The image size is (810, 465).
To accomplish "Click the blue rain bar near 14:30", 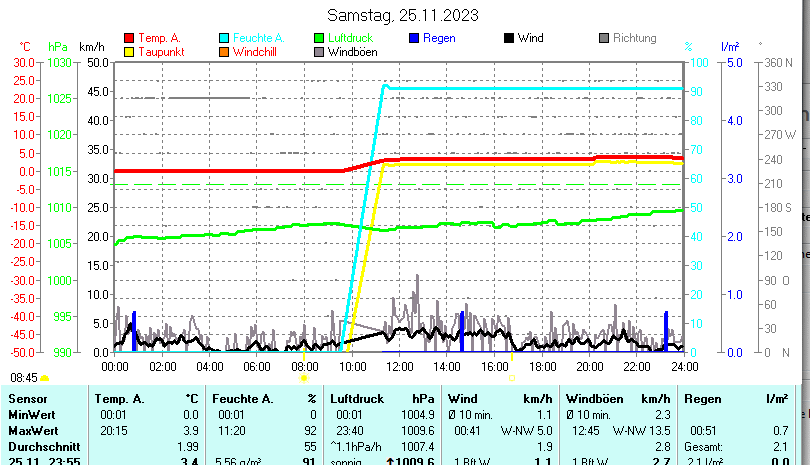I will [x=461, y=331].
